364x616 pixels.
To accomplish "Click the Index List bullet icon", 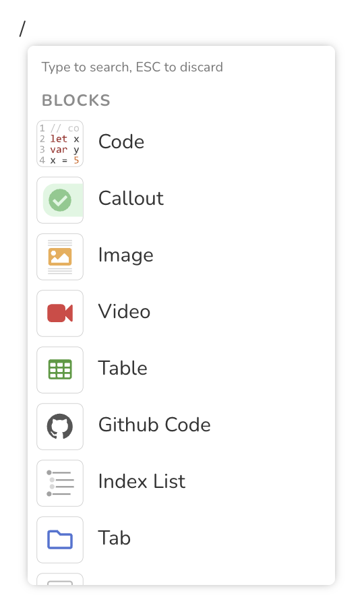I will [60, 483].
